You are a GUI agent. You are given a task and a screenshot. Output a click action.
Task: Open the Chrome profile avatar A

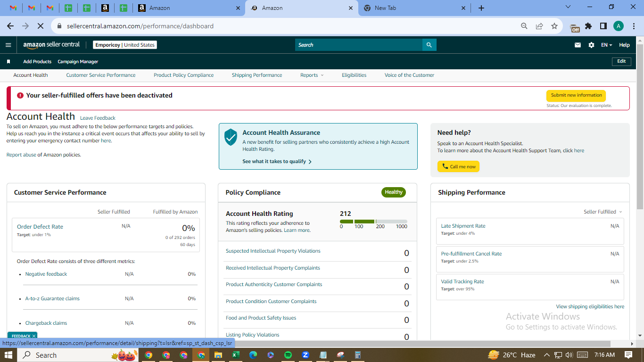619,26
